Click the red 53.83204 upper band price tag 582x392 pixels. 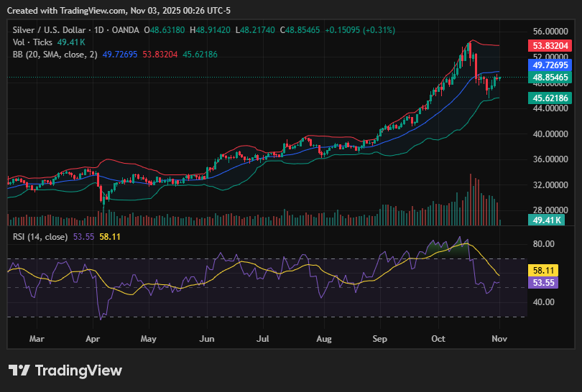(x=550, y=45)
